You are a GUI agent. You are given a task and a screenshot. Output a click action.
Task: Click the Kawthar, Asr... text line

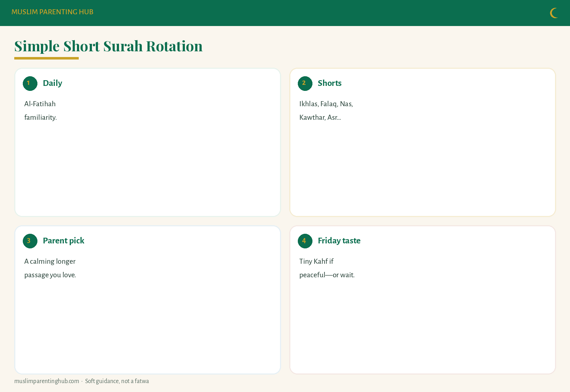click(320, 117)
